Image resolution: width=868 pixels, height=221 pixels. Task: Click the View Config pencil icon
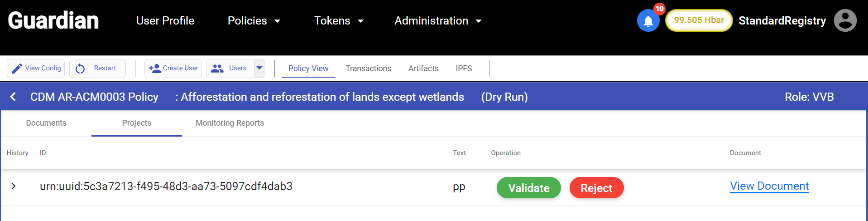click(x=17, y=69)
